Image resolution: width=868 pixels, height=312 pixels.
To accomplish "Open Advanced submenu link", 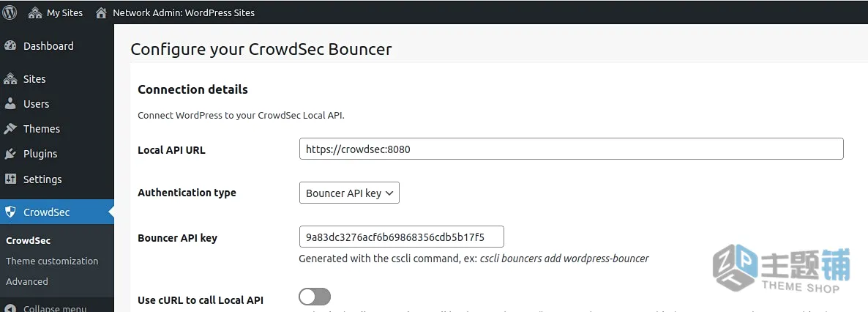I will click(27, 281).
